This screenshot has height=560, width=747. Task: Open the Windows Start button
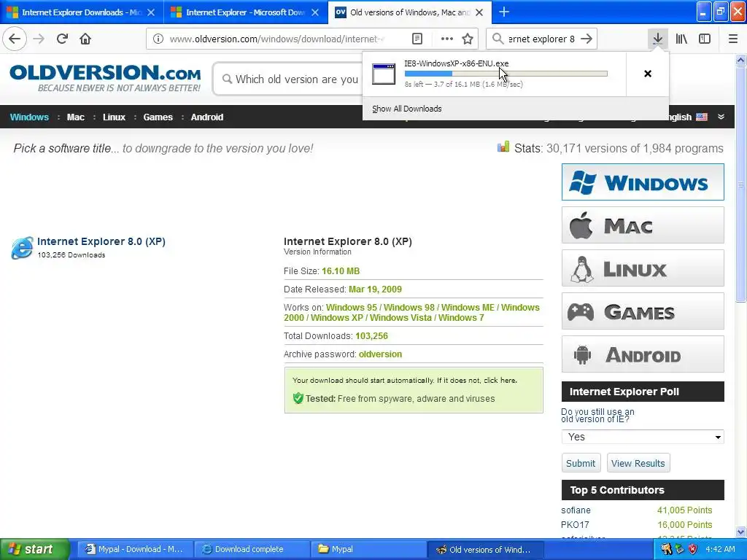pos(34,549)
